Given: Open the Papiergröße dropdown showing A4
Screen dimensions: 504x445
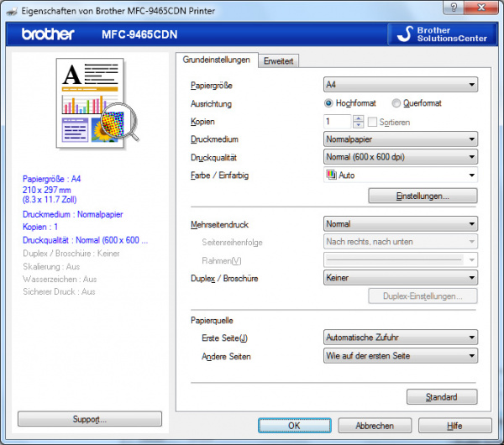Looking at the screenshot, I should click(401, 85).
